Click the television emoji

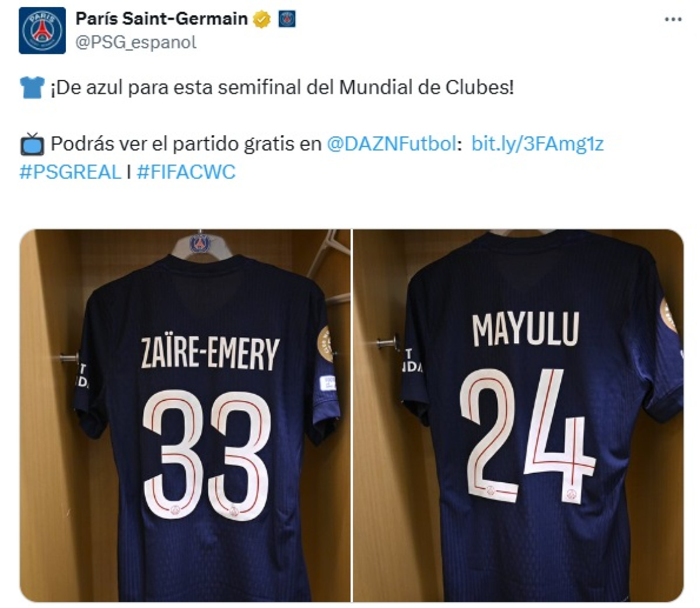[x=32, y=143]
